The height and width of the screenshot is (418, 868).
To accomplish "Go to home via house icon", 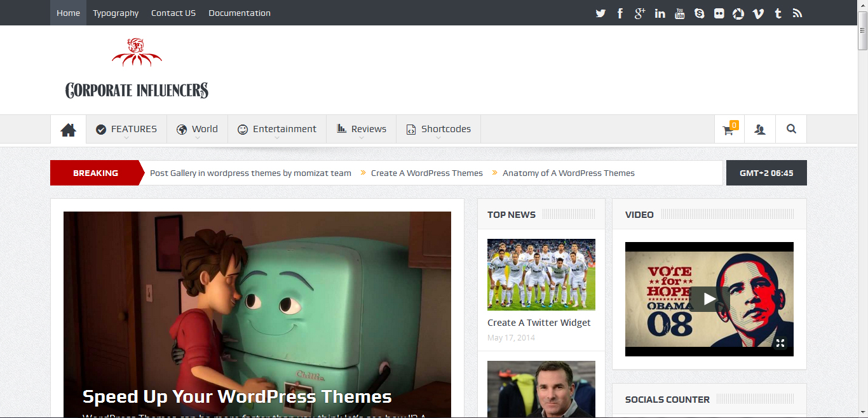I will [68, 130].
